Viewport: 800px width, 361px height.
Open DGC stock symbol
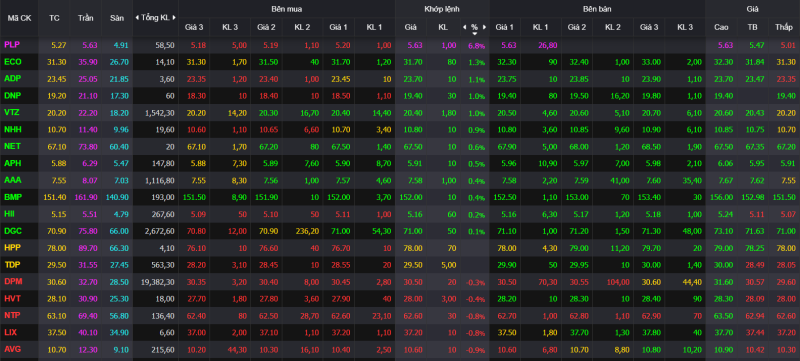tap(13, 231)
